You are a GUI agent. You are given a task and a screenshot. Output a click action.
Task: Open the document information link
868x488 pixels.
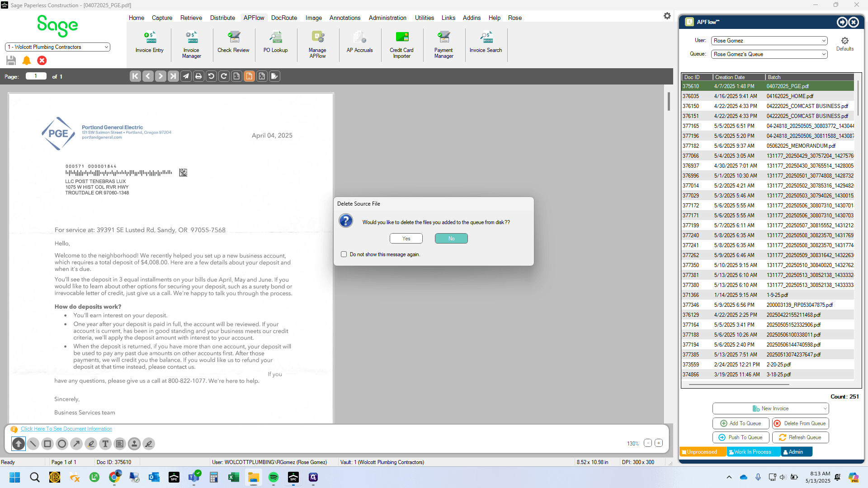[66, 429]
